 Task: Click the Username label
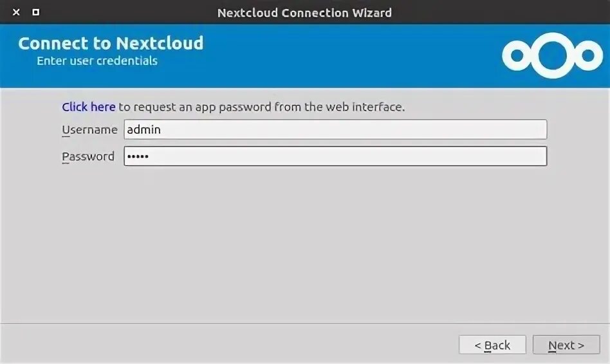[x=89, y=129]
